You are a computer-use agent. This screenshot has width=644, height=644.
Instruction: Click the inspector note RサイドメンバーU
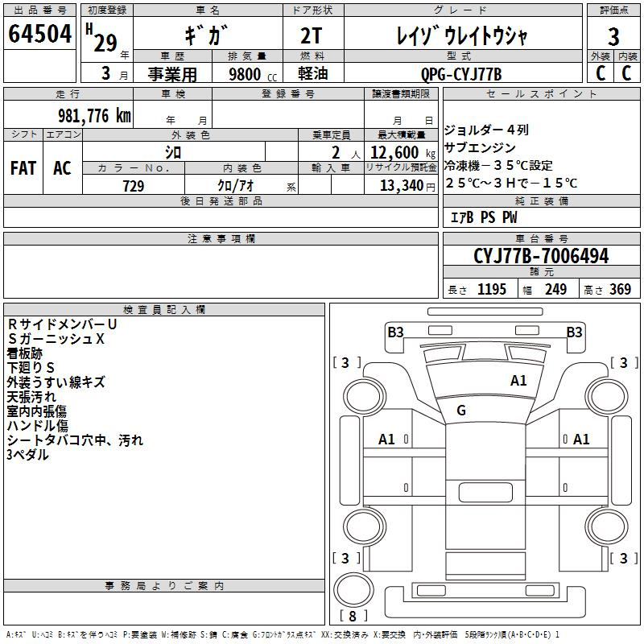point(63,324)
